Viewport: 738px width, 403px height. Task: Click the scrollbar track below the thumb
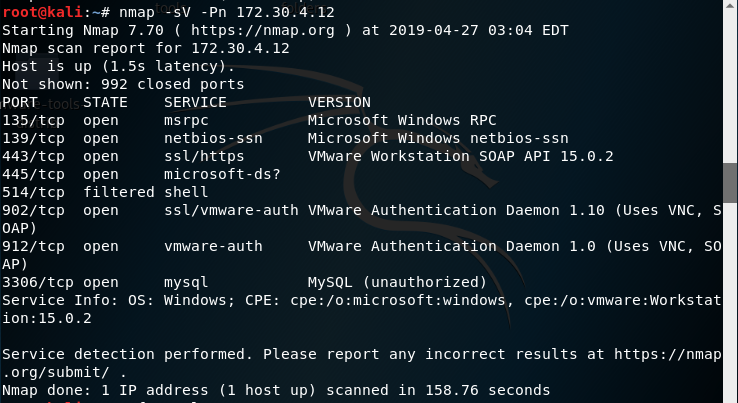pos(730,303)
